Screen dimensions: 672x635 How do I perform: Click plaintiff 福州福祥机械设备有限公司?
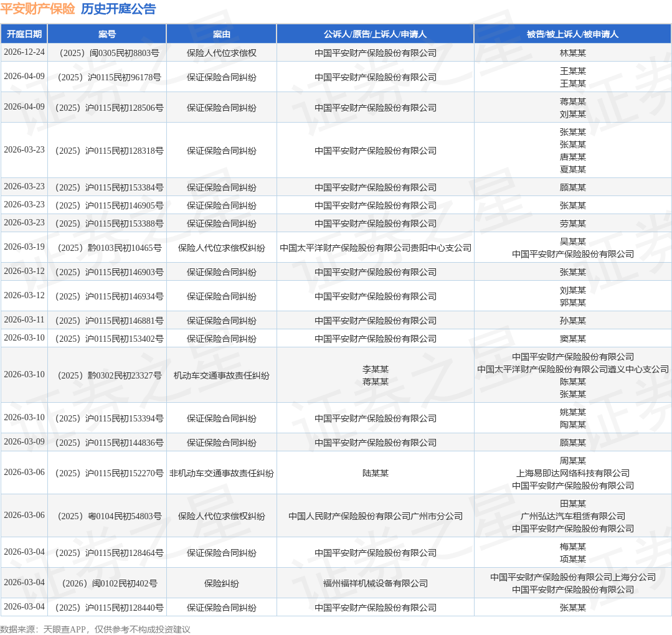[x=376, y=583]
